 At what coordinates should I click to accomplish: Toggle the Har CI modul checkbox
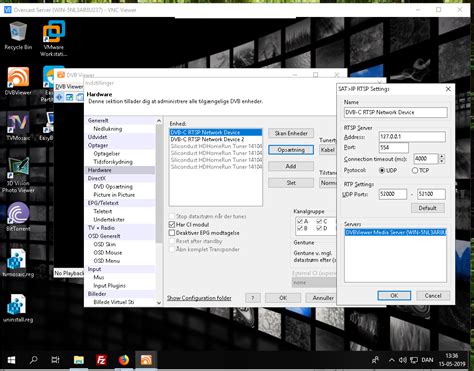pos(172,225)
